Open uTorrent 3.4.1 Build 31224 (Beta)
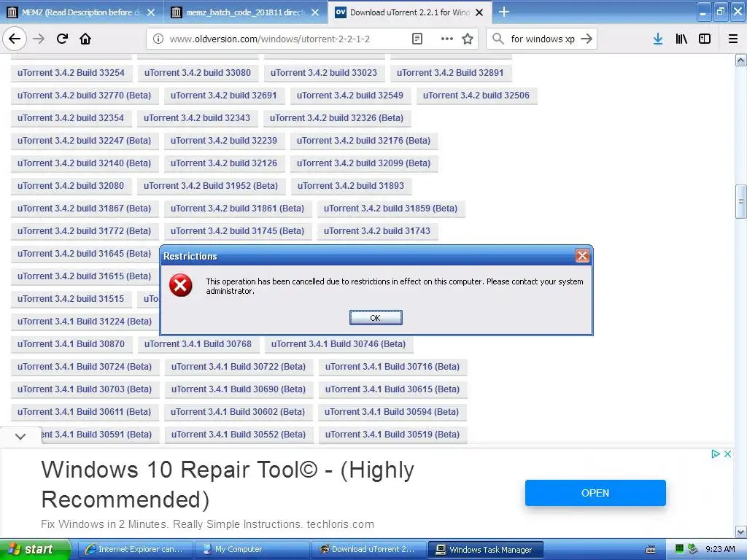This screenshot has height=560, width=747. (x=85, y=322)
